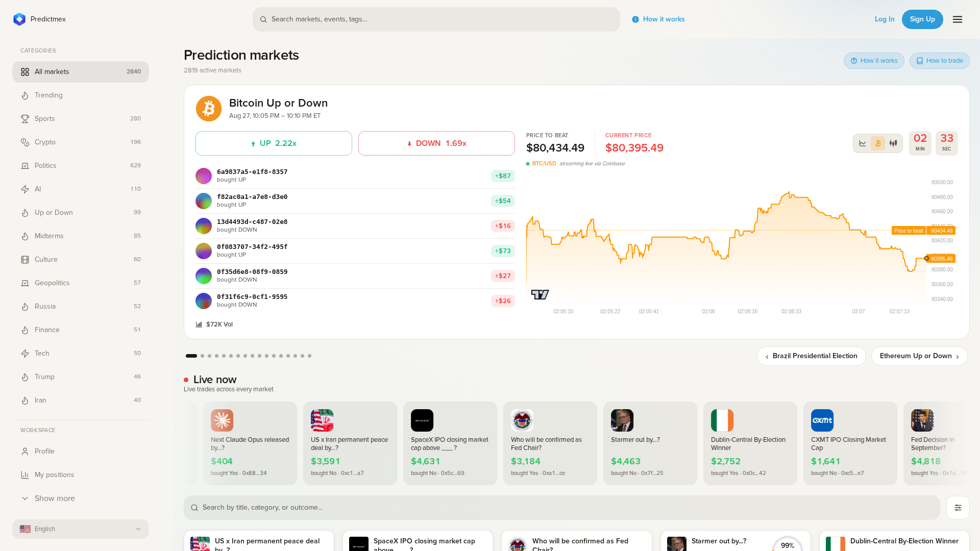Select the line chart view icon
The height and width of the screenshot is (551, 980).
click(x=863, y=143)
